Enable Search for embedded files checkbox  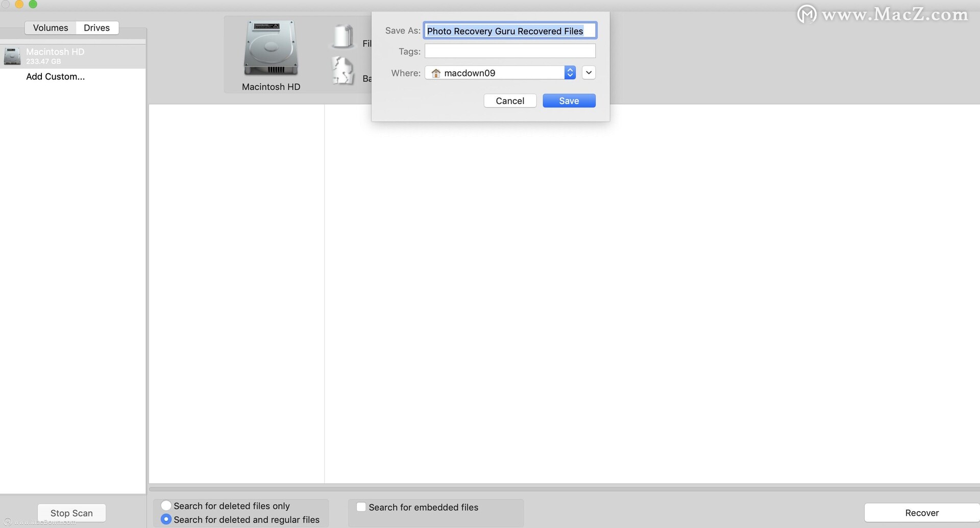click(x=361, y=507)
